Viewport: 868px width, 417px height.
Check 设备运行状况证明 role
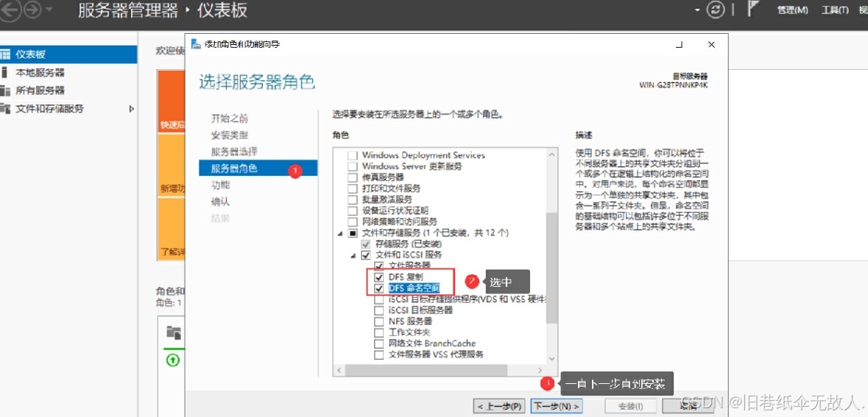pos(352,211)
